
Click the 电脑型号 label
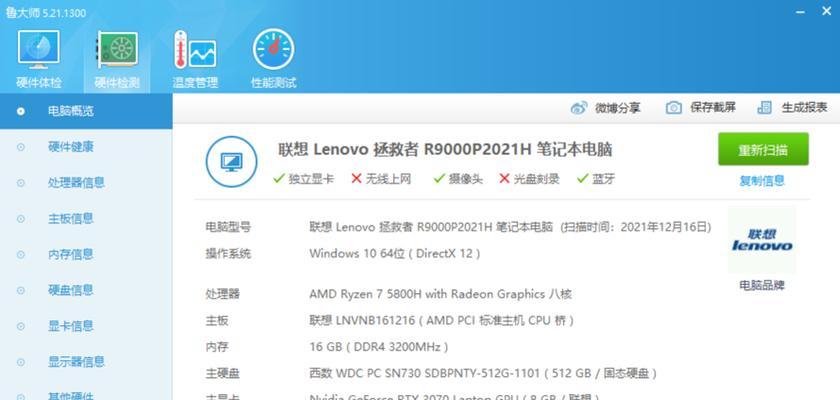coord(228,227)
